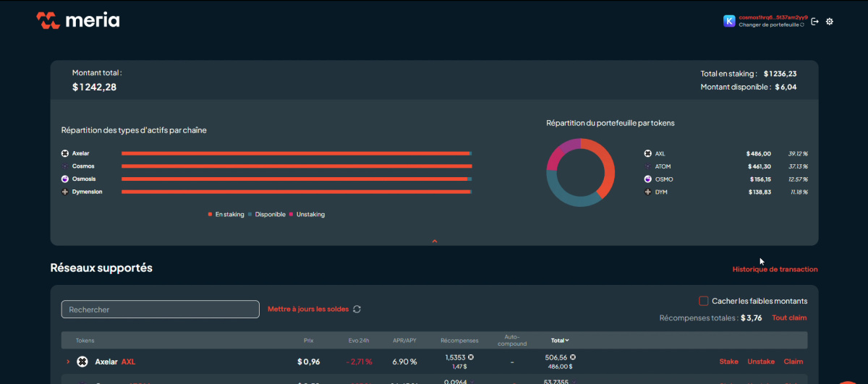The width and height of the screenshot is (868, 384).
Task: Toggle En staking legend entry
Action: click(x=226, y=214)
